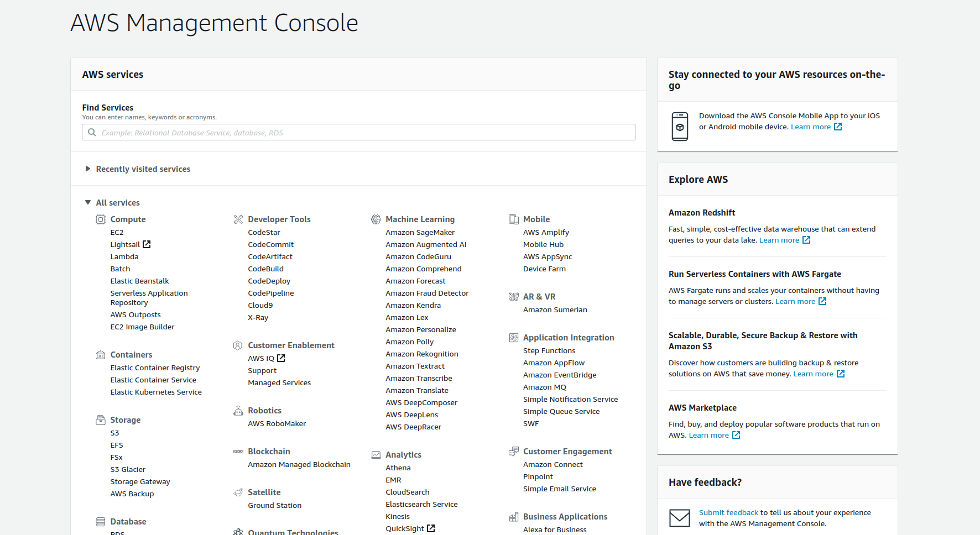The width and height of the screenshot is (980, 535).
Task: Open CodeCommit service
Action: click(271, 245)
